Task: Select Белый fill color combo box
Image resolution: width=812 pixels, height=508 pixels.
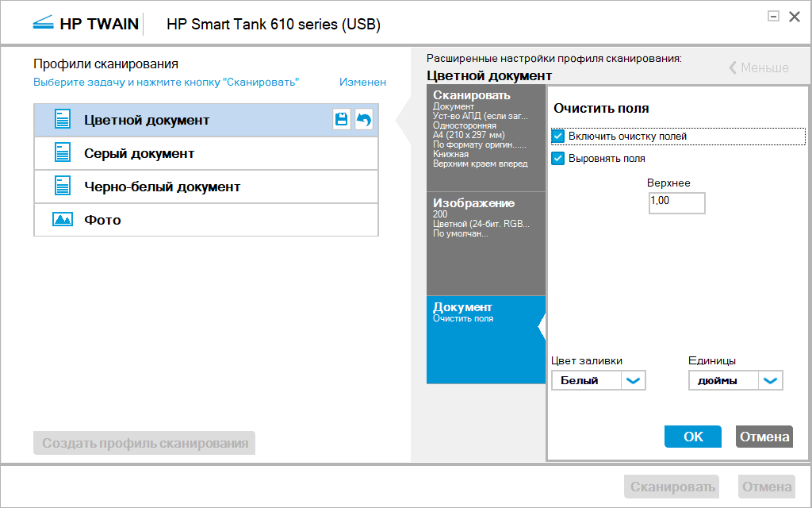Action: click(598, 380)
